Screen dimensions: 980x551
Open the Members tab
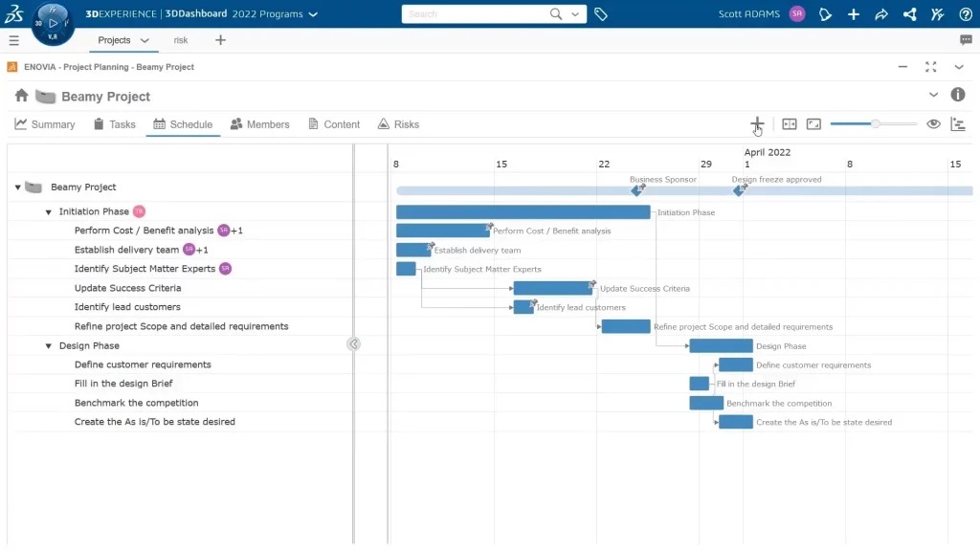(259, 124)
